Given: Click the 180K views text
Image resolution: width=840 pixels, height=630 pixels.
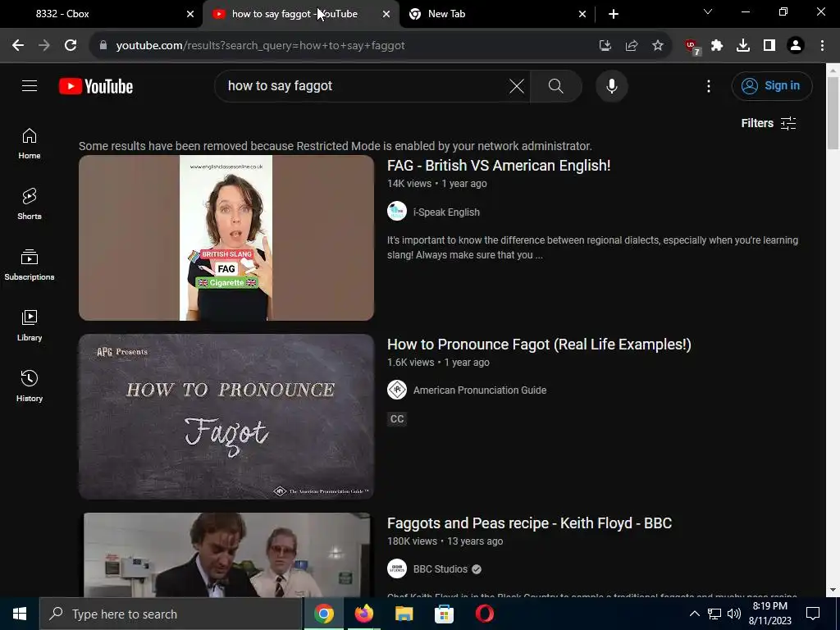Looking at the screenshot, I should click(412, 541).
